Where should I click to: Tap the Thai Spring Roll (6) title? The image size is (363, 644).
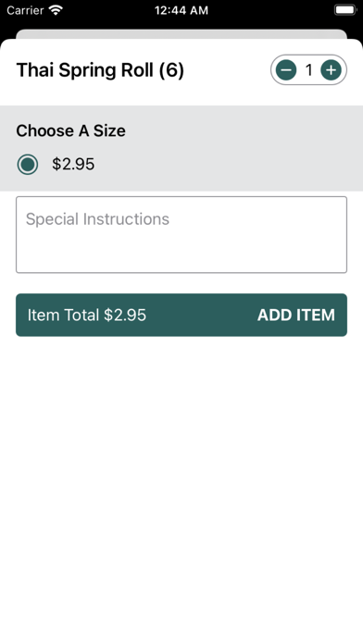[x=100, y=70]
